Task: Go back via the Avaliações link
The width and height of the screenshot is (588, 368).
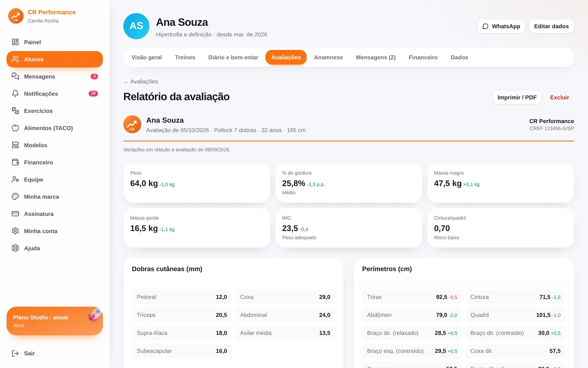Action: tap(141, 82)
